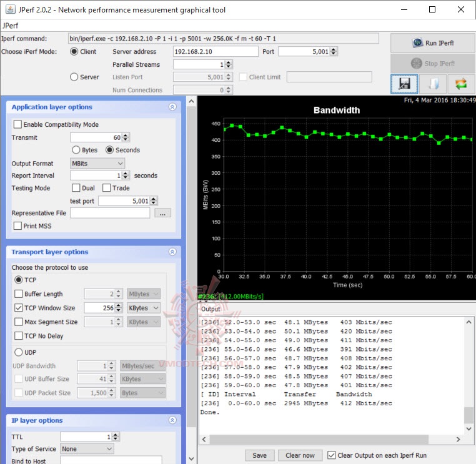Click the JPerf title bar Java icon
This screenshot has width=476, height=464.
pyautogui.click(x=11, y=9)
